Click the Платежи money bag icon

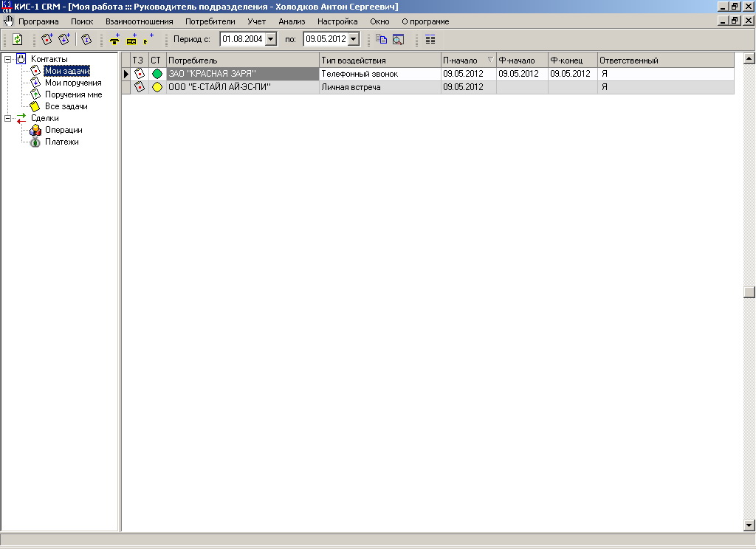tap(35, 142)
